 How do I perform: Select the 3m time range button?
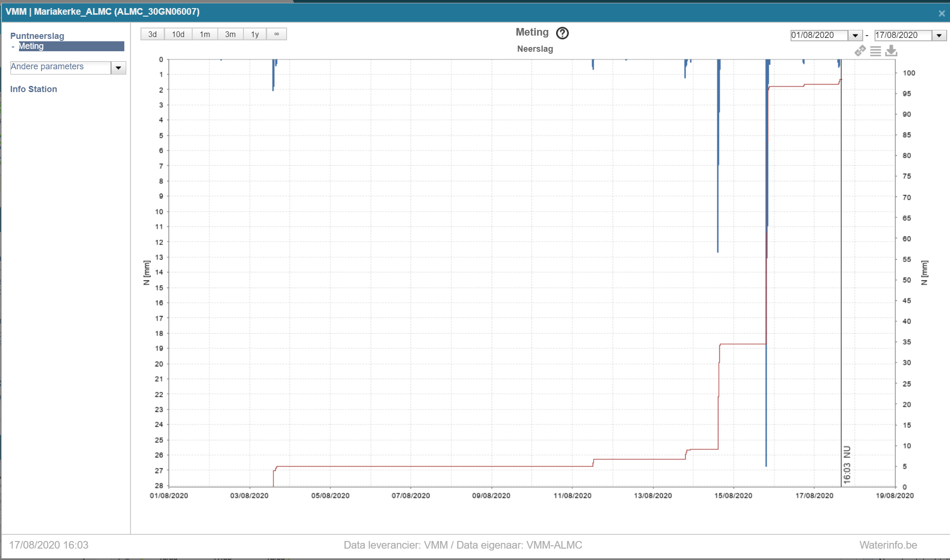[x=230, y=34]
